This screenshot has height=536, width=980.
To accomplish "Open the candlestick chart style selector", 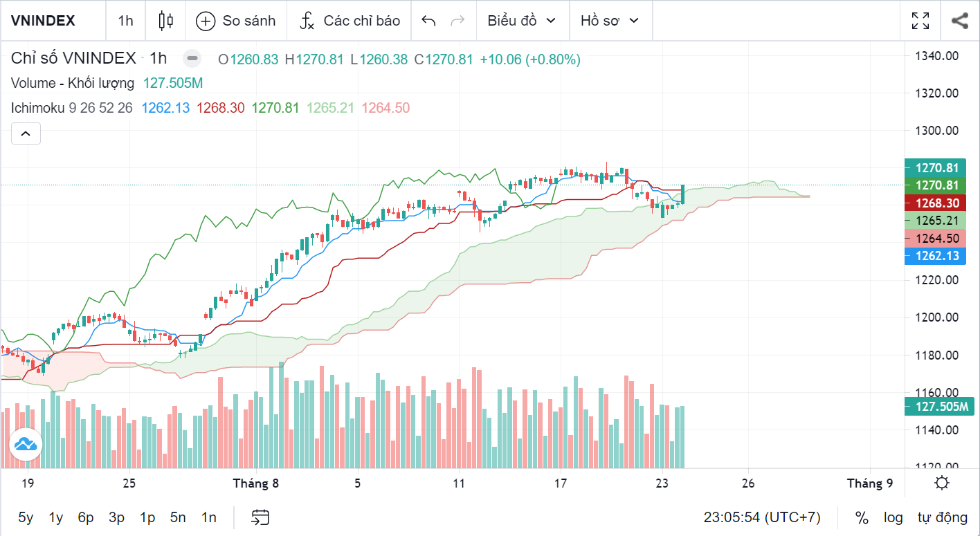I will pyautogui.click(x=165, y=21).
